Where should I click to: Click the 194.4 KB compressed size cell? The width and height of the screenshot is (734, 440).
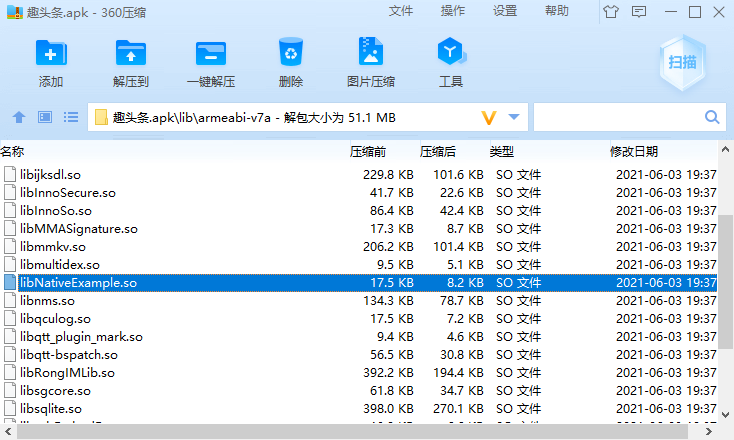pyautogui.click(x=458, y=373)
